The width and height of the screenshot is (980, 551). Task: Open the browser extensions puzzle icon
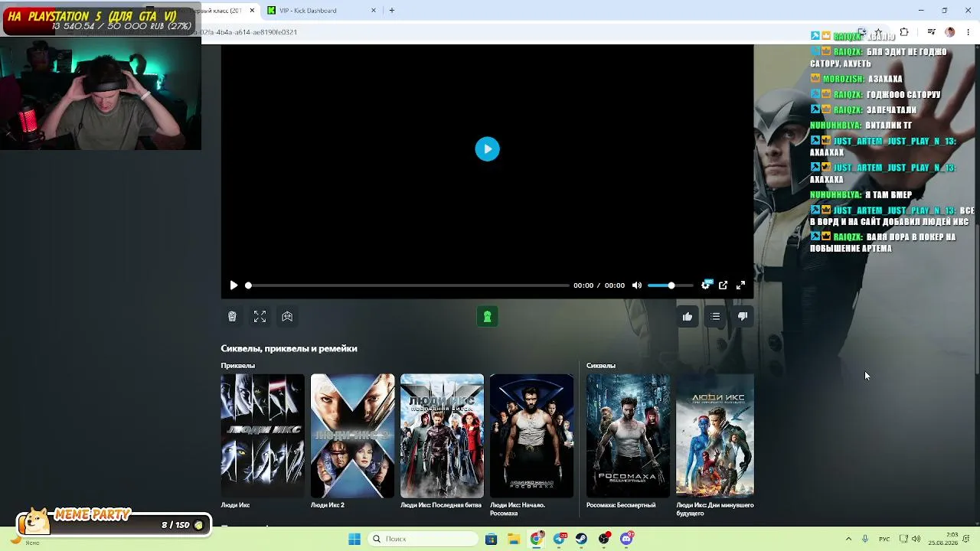coord(904,32)
